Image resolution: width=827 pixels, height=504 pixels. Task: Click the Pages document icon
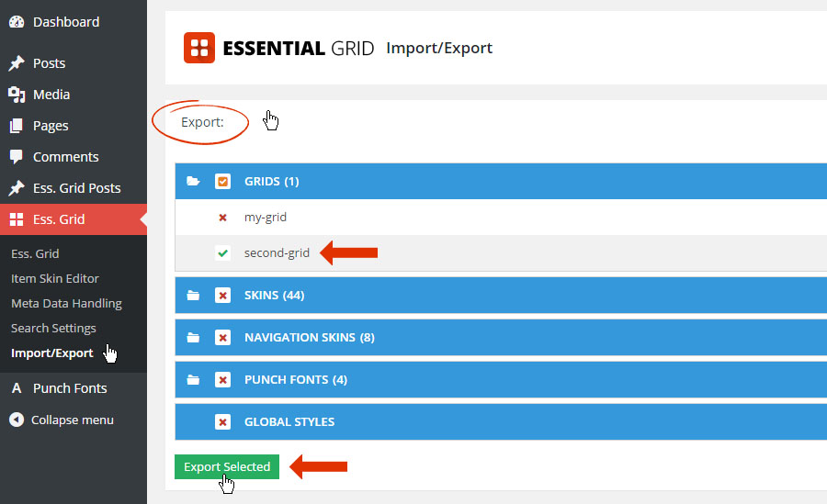click(x=17, y=126)
